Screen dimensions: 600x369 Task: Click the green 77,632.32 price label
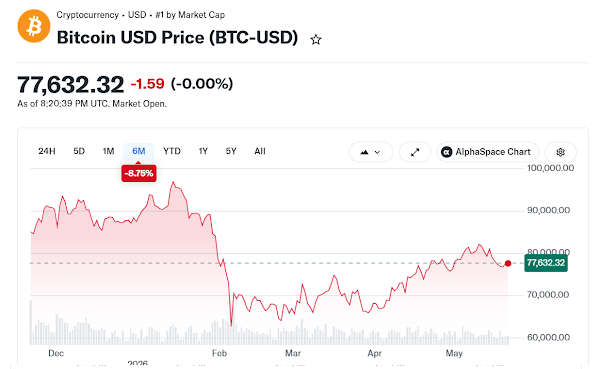546,263
